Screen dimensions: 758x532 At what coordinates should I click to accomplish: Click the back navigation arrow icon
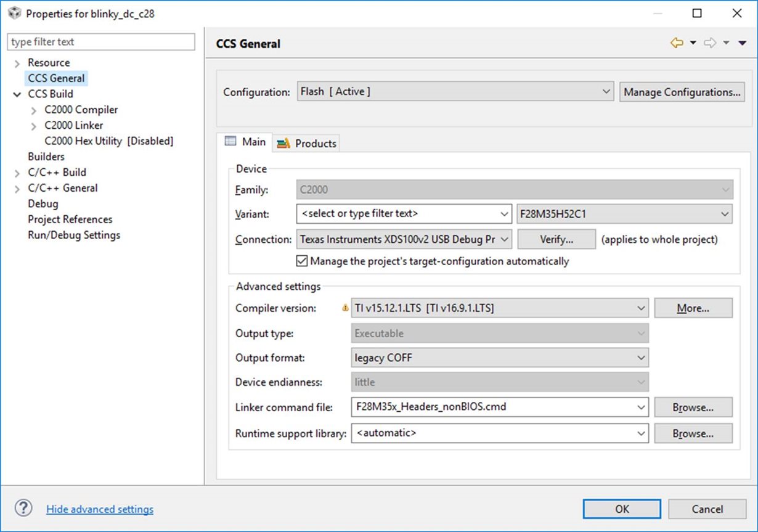677,43
